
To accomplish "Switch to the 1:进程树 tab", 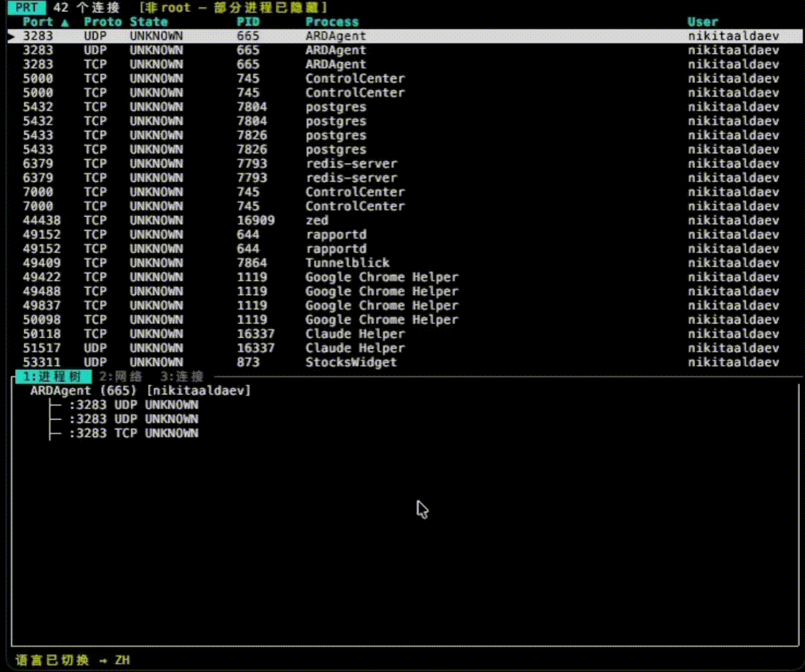I will (52, 376).
